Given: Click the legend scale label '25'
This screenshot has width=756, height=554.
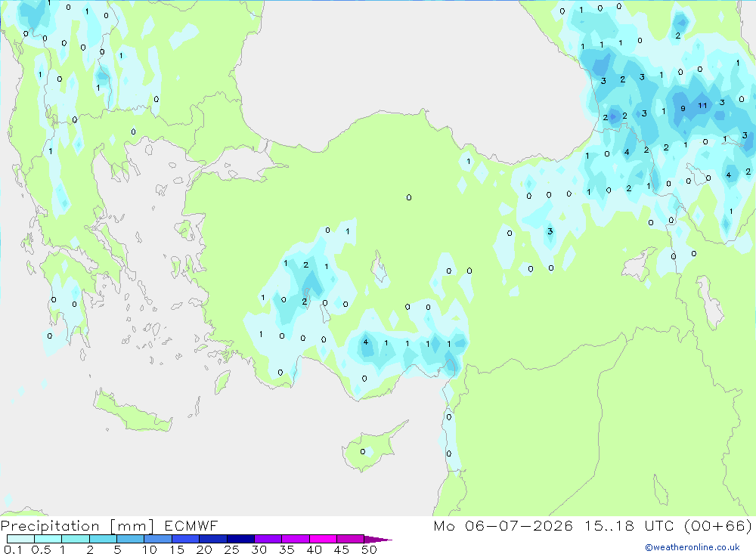Looking at the screenshot, I should (x=231, y=549).
